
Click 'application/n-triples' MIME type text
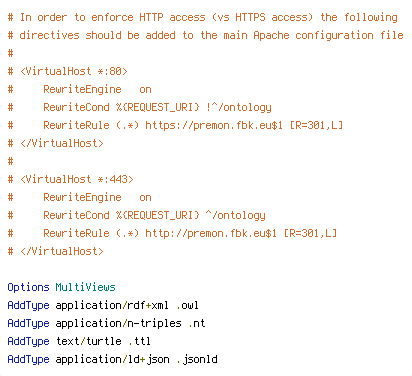118,323
